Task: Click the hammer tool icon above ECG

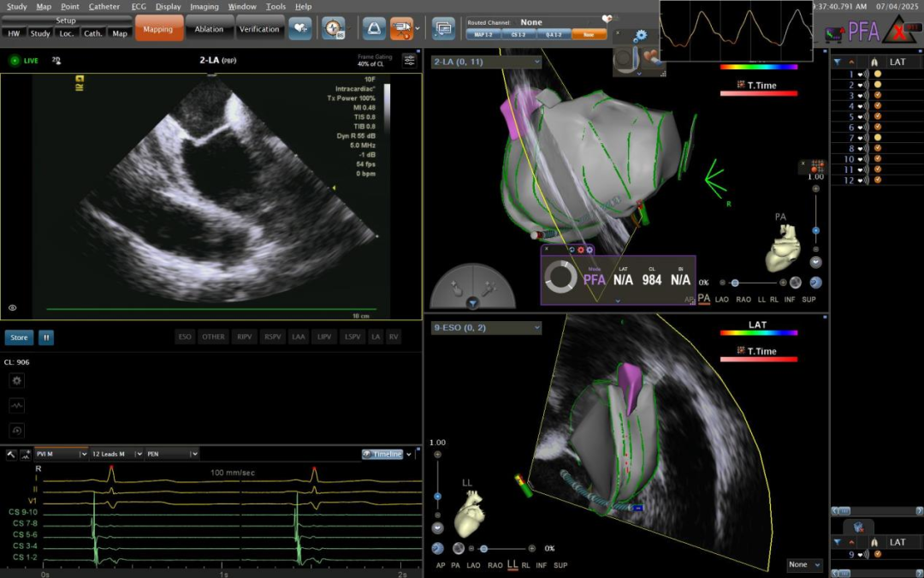Action: point(12,454)
